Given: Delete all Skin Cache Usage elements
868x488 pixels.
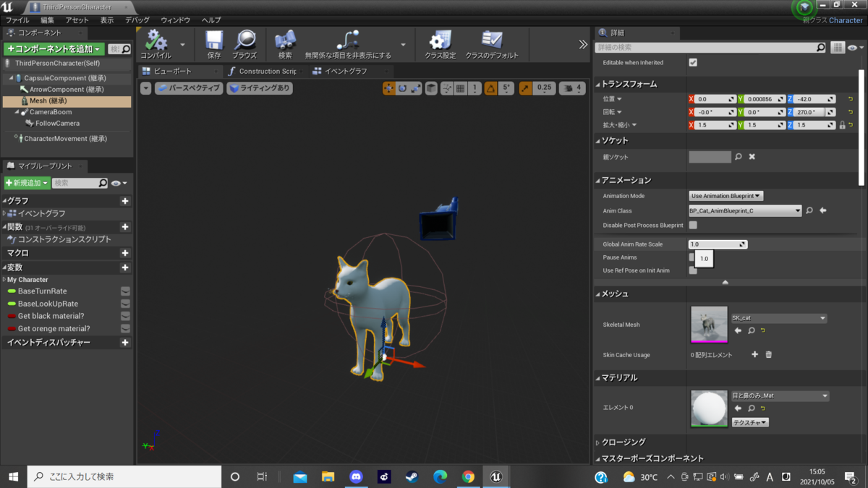Looking at the screenshot, I should (768, 355).
